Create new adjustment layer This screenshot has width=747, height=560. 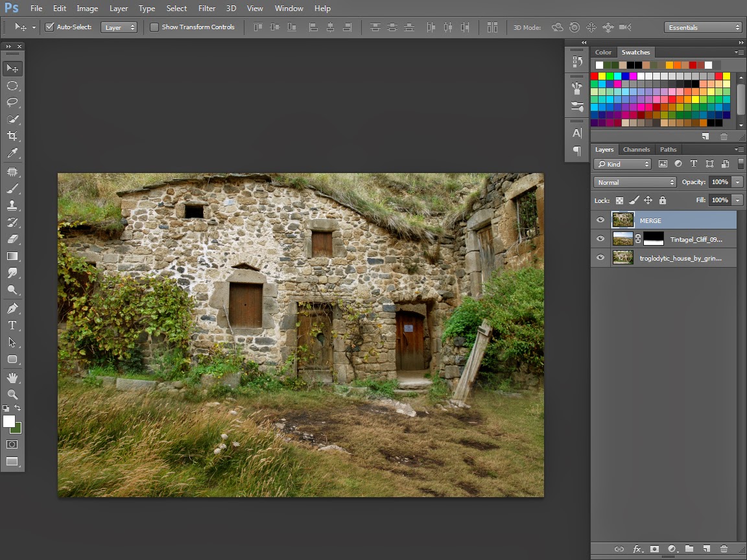pyautogui.click(x=672, y=548)
